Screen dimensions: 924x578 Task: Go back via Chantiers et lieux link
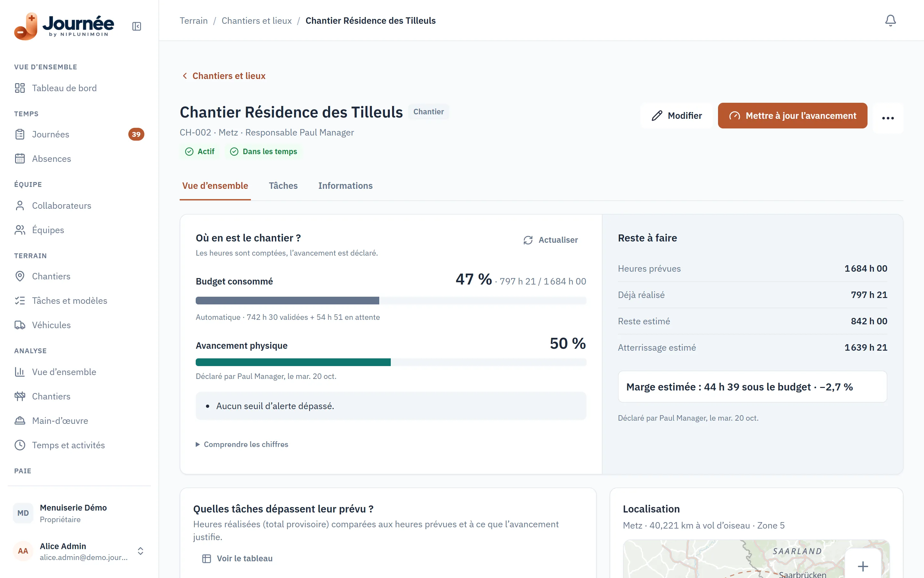(x=224, y=76)
